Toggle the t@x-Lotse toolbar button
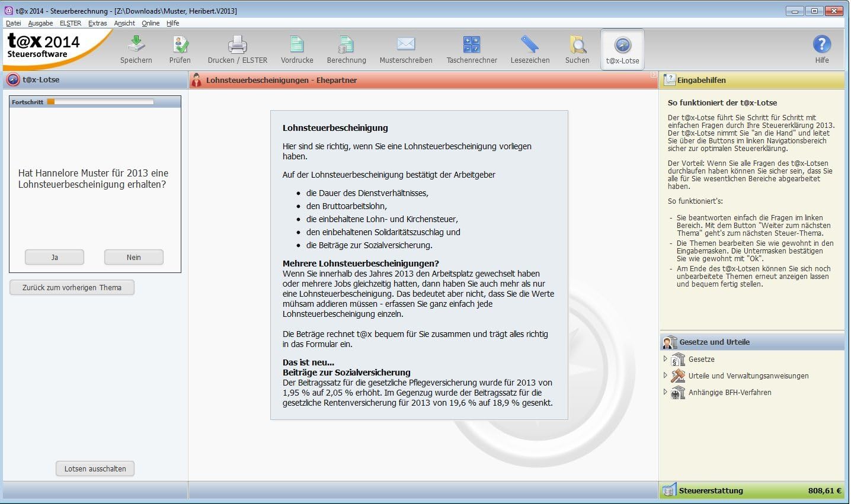This screenshot has width=851, height=504. [x=622, y=49]
